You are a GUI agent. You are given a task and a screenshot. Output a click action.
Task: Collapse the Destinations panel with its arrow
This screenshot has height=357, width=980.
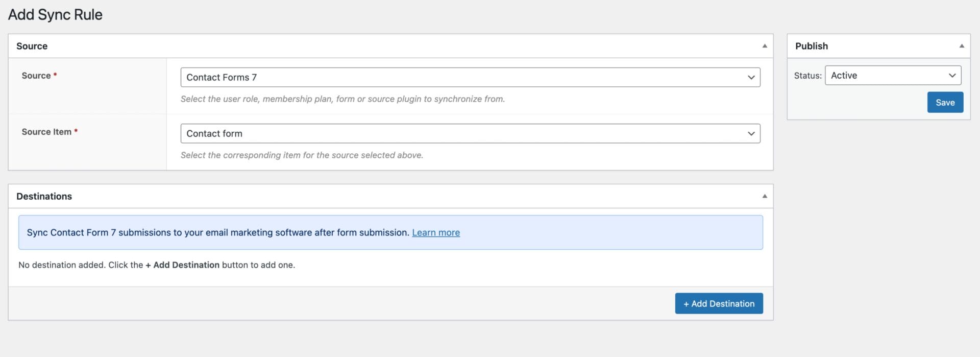(x=764, y=196)
